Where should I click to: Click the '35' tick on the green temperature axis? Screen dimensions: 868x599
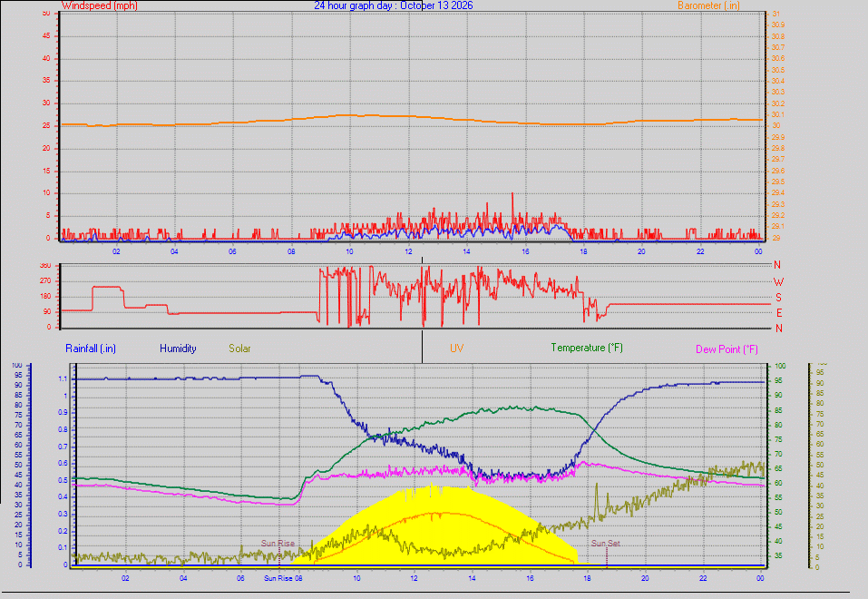(x=778, y=555)
